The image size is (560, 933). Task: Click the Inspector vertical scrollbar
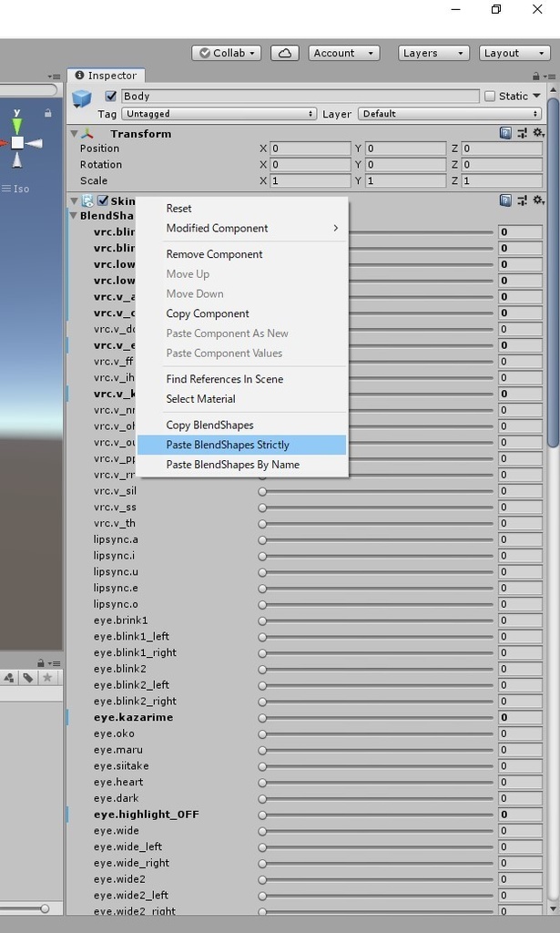click(x=553, y=273)
